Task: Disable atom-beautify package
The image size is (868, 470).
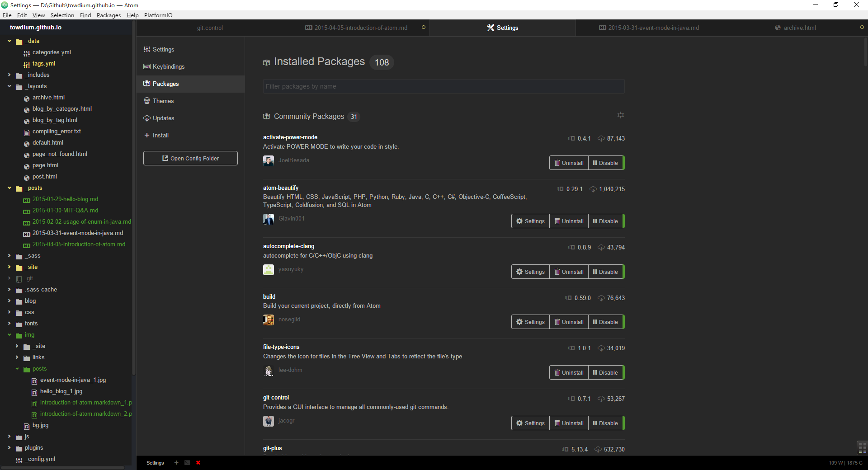Action: (606, 221)
